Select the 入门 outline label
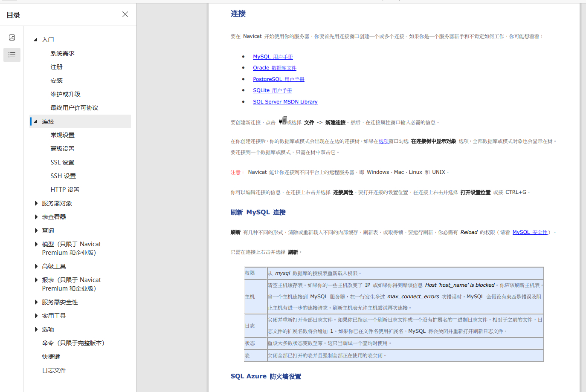The width and height of the screenshot is (586, 392). coord(48,40)
